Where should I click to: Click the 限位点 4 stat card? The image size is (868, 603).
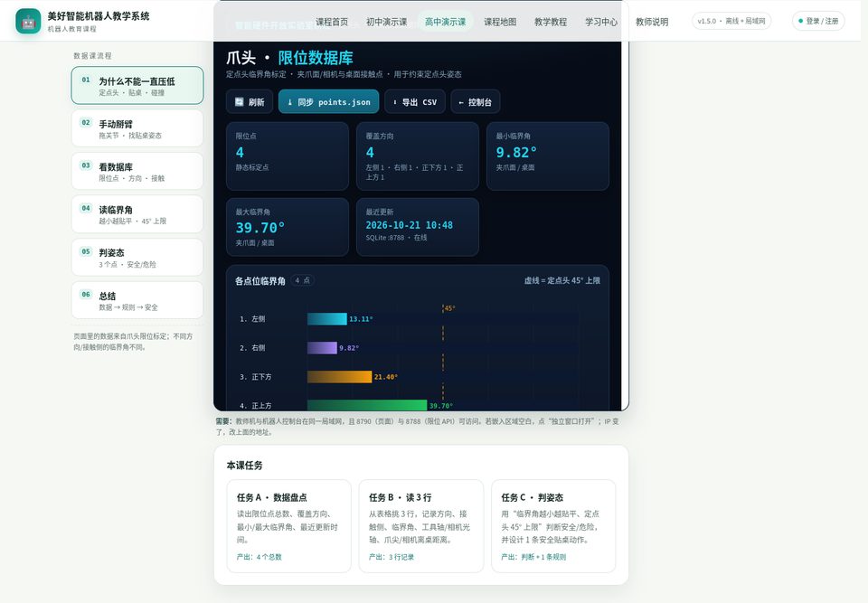[288, 156]
